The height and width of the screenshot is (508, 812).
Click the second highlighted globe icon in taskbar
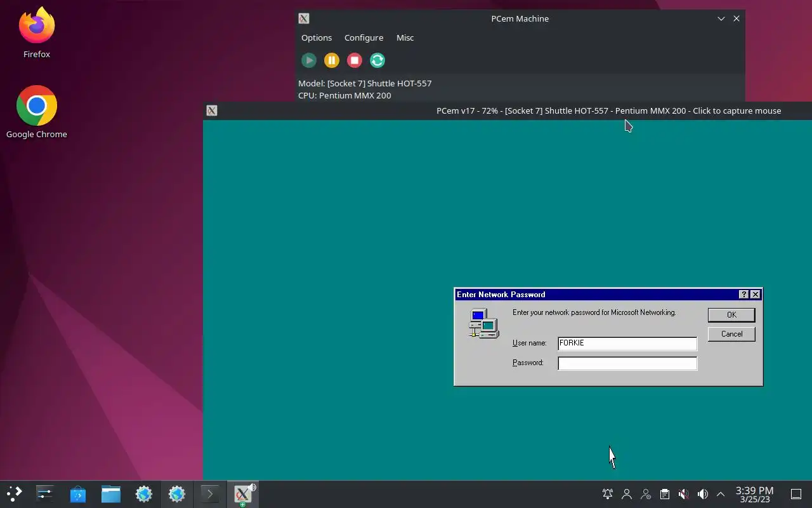point(177,494)
